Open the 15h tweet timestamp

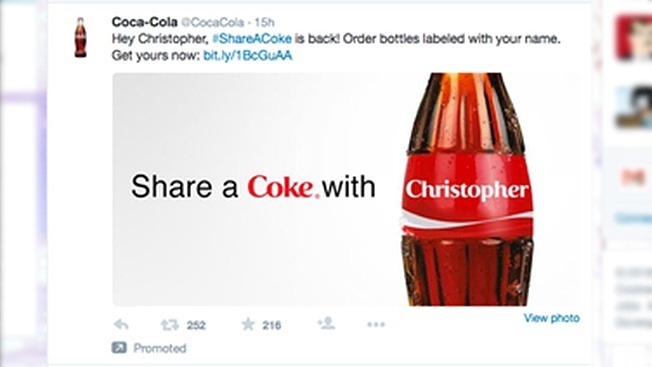tap(264, 22)
